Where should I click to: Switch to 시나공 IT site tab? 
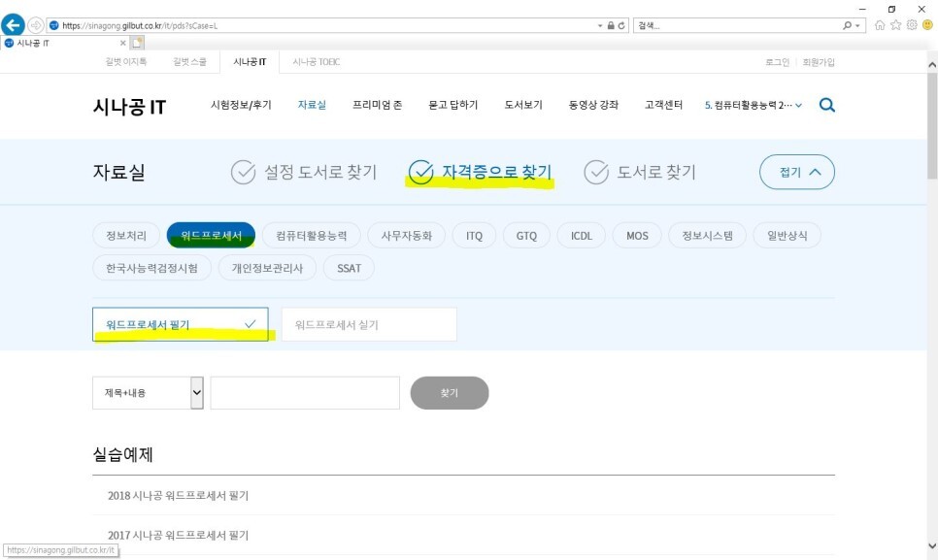tap(250, 62)
